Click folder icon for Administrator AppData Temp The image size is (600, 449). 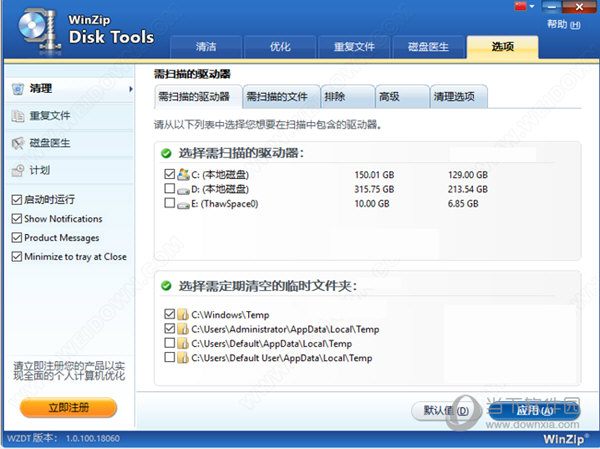coord(183,329)
